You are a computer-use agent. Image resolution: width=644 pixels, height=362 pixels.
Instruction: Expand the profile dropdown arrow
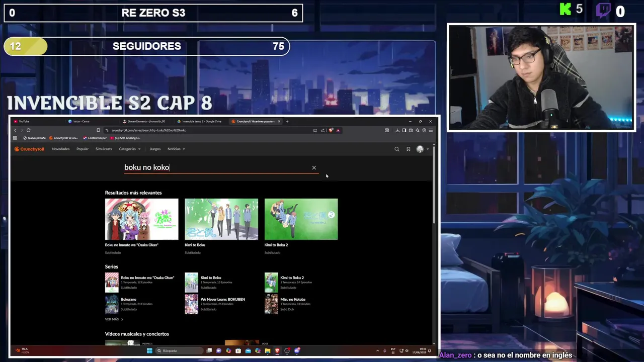coord(428,149)
